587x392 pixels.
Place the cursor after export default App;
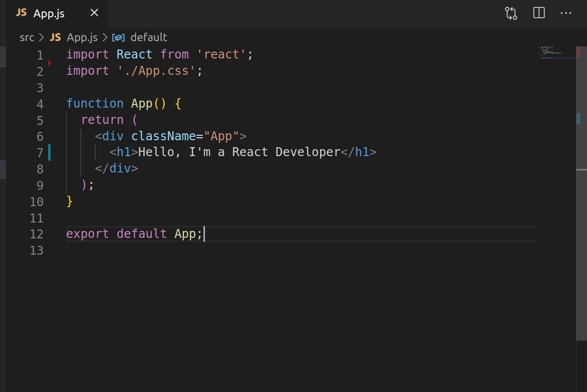tap(205, 234)
